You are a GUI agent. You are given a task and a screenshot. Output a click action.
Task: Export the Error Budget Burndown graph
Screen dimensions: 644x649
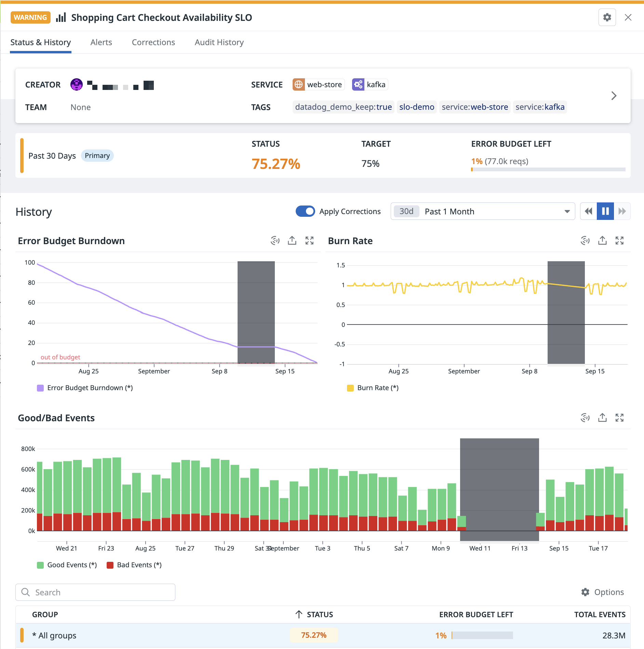tap(292, 241)
